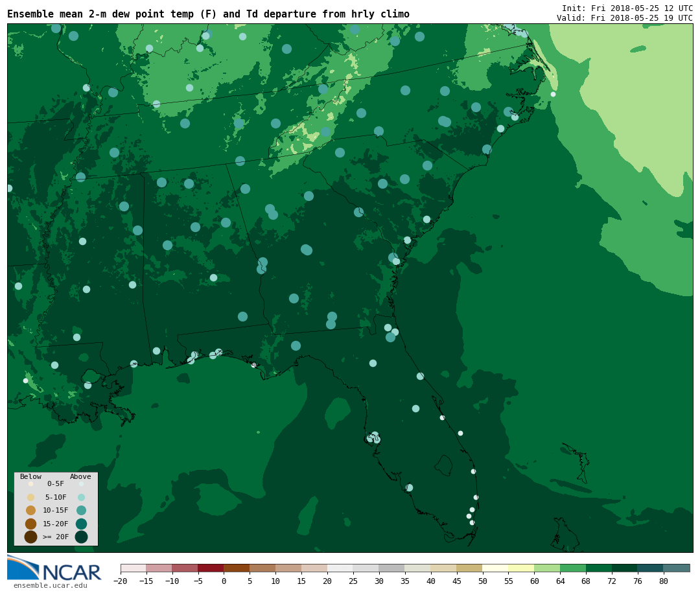
Task: Pick the green swatch between 68 and 72
Action: tap(600, 568)
